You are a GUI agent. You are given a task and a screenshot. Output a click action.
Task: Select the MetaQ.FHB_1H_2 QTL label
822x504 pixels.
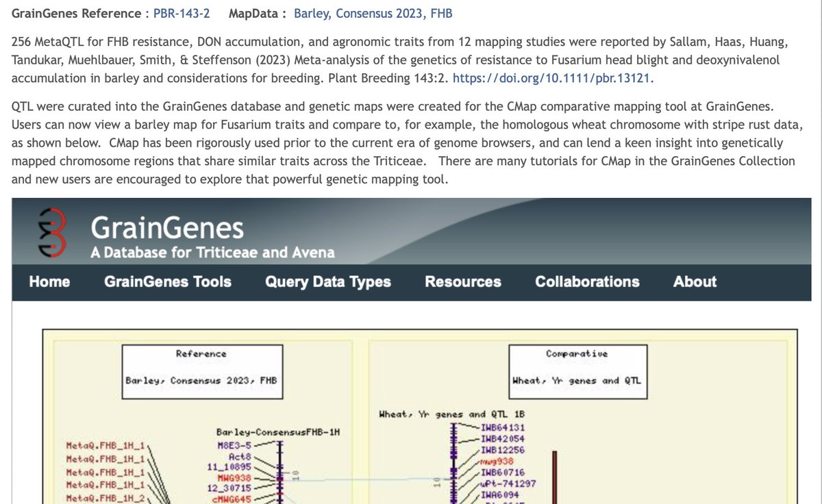[105, 498]
